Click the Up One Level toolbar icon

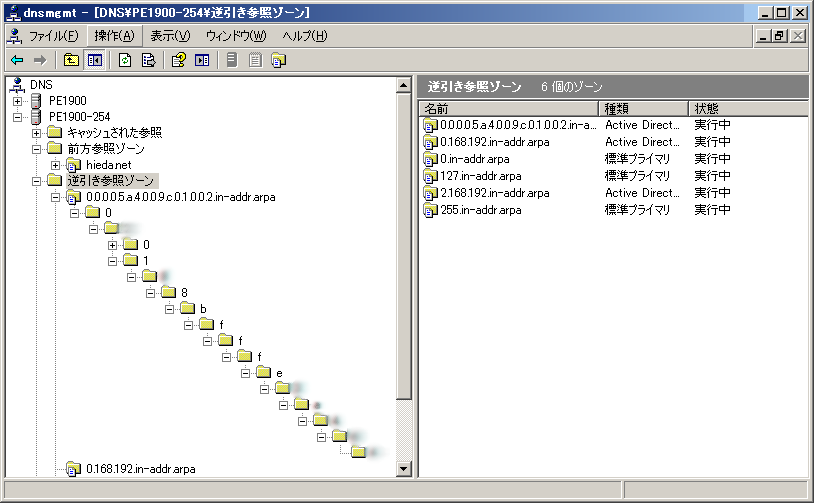pyautogui.click(x=71, y=60)
